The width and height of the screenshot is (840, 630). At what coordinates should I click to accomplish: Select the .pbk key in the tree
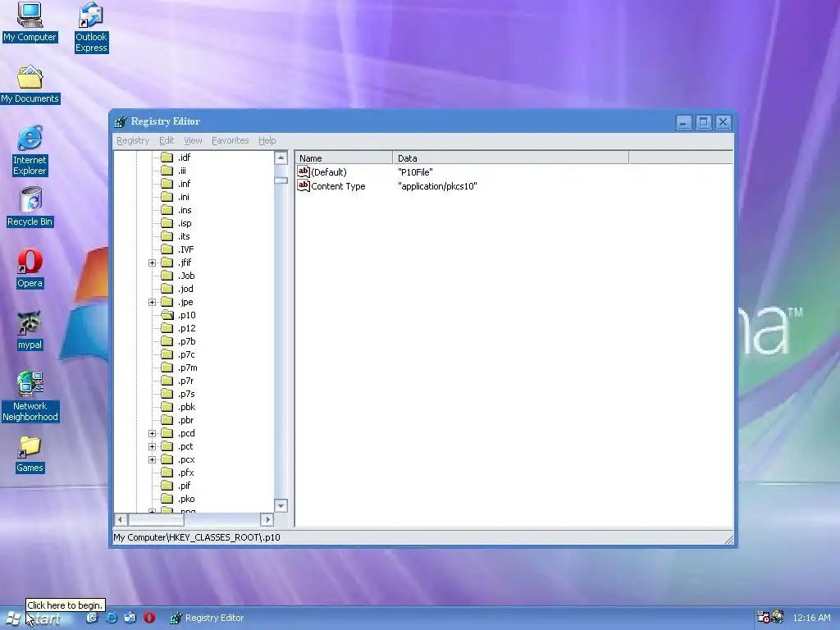point(186,407)
